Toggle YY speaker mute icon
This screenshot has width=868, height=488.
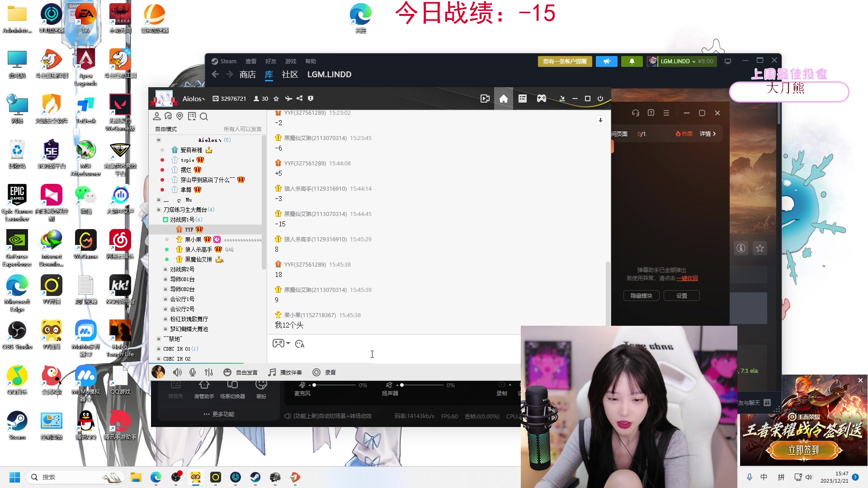click(177, 372)
